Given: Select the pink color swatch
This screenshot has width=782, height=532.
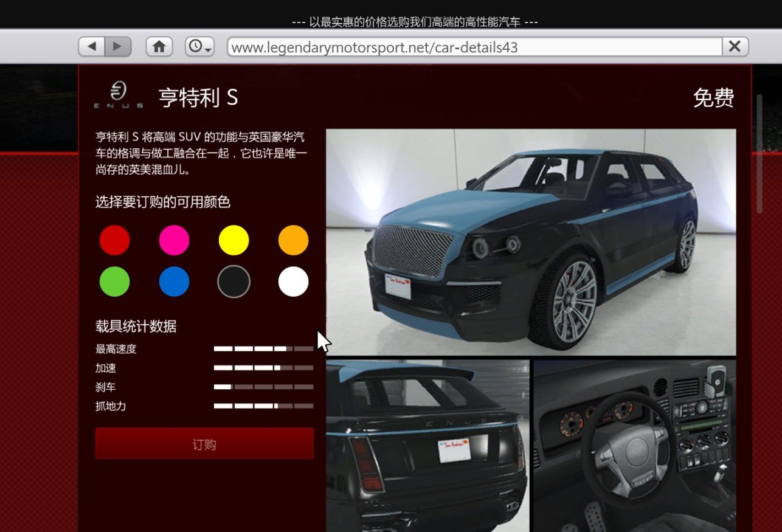Looking at the screenshot, I should [x=174, y=240].
